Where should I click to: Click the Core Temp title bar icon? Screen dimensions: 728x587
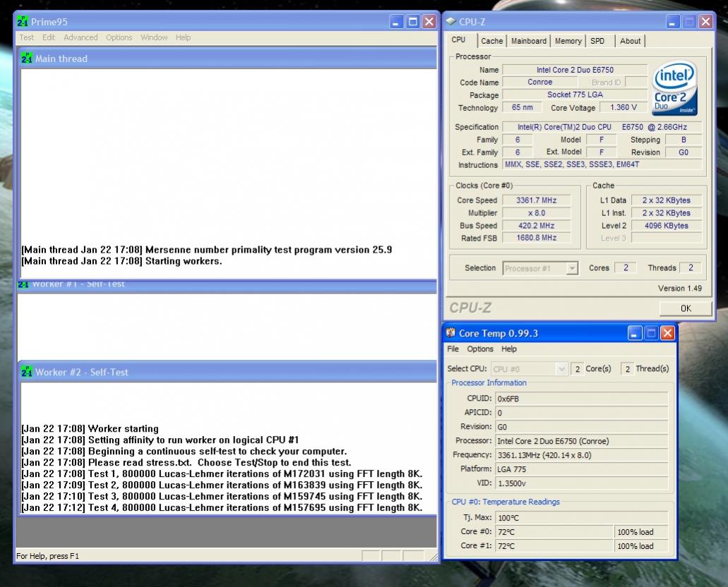(450, 333)
